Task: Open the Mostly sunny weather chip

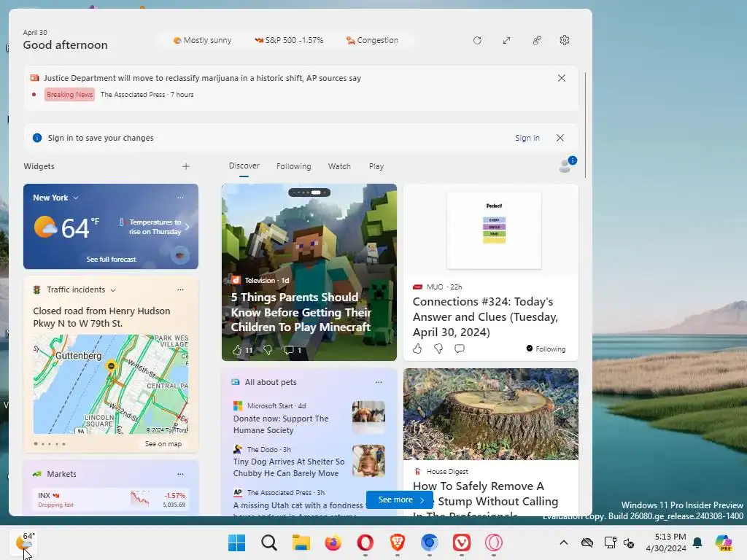Action: click(203, 41)
